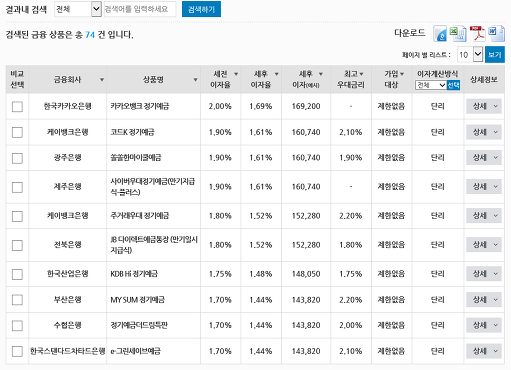Sort by 최고 우대금리 column arrow
Screen dimensions: 511x370
tap(362, 74)
